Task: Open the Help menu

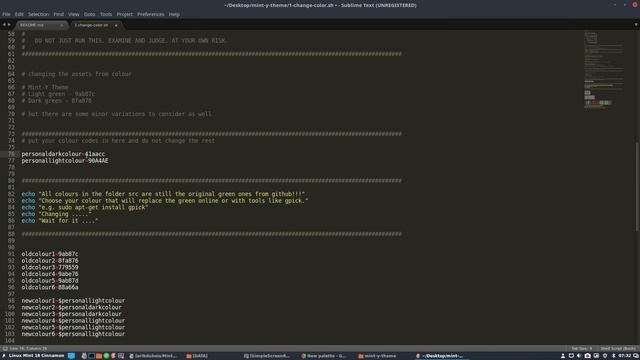Action: tap(174, 14)
